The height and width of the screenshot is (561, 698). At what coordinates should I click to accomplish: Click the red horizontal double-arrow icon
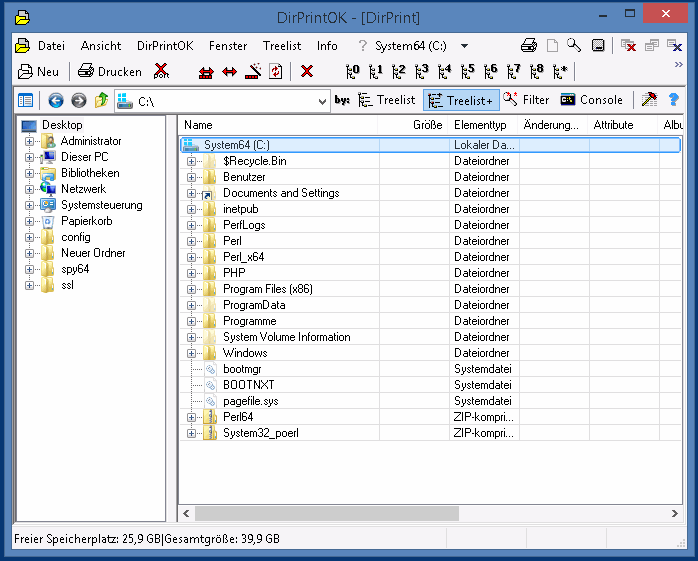pyautogui.click(x=229, y=72)
